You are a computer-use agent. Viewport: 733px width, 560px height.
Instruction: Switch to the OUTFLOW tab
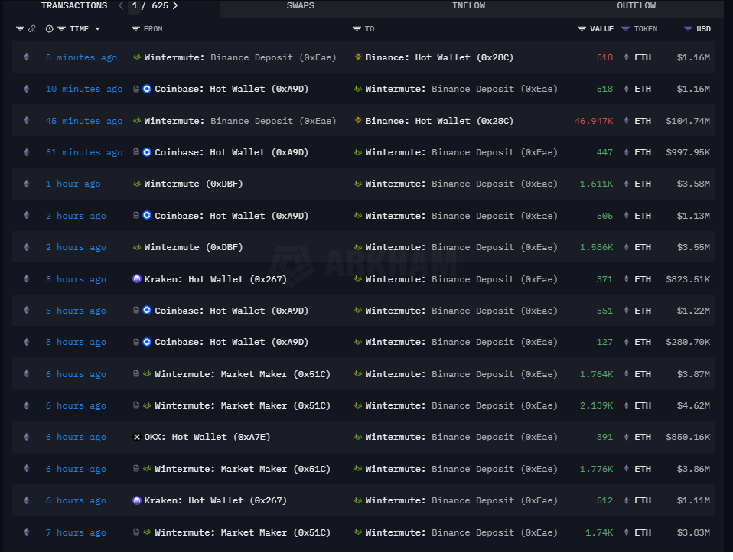coord(636,5)
